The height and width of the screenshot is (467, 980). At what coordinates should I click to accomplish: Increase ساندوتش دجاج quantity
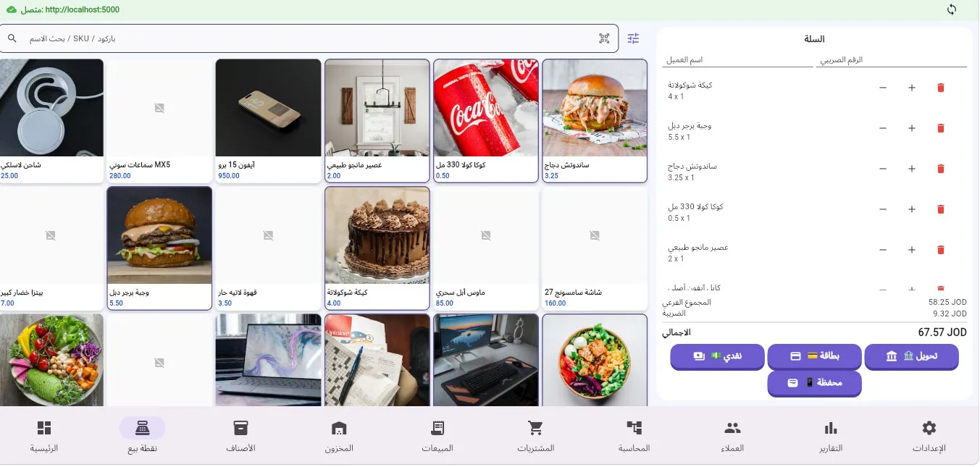(912, 169)
